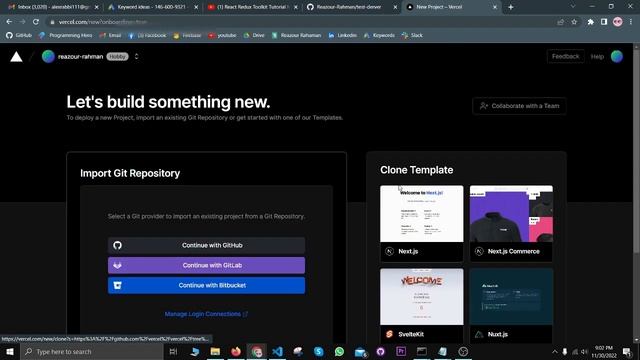Screen dimensions: 640x360
Task: Click the Next.js template label
Action: (x=408, y=251)
